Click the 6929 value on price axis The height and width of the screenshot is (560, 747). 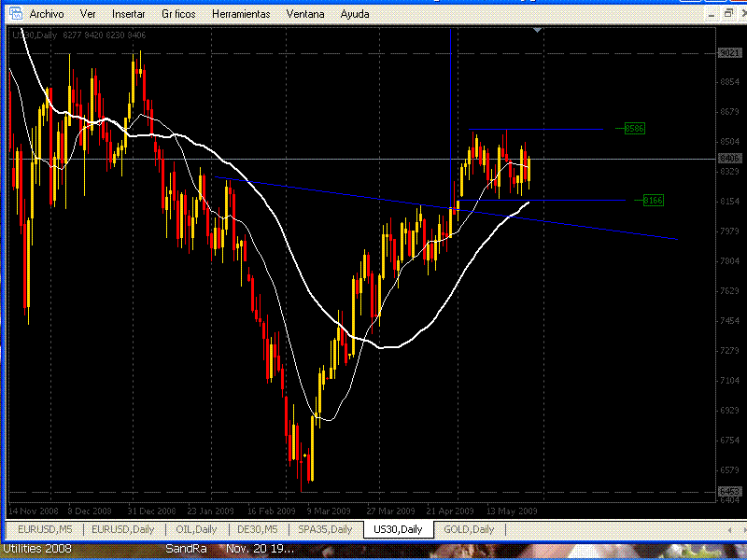729,410
